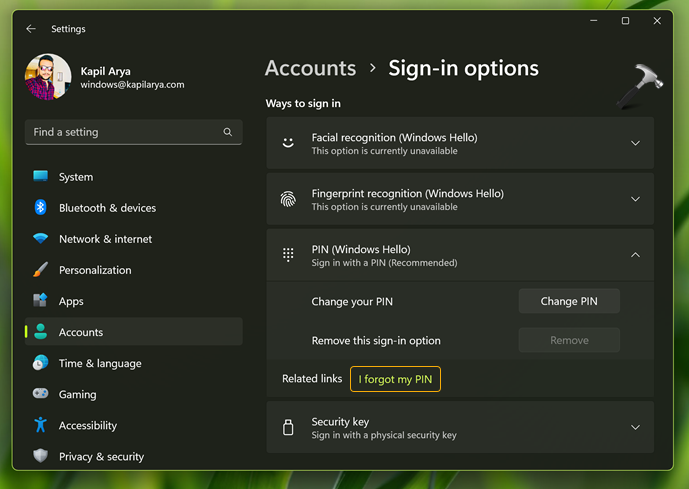
Task: Click the search magnifier icon
Action: coord(228,132)
